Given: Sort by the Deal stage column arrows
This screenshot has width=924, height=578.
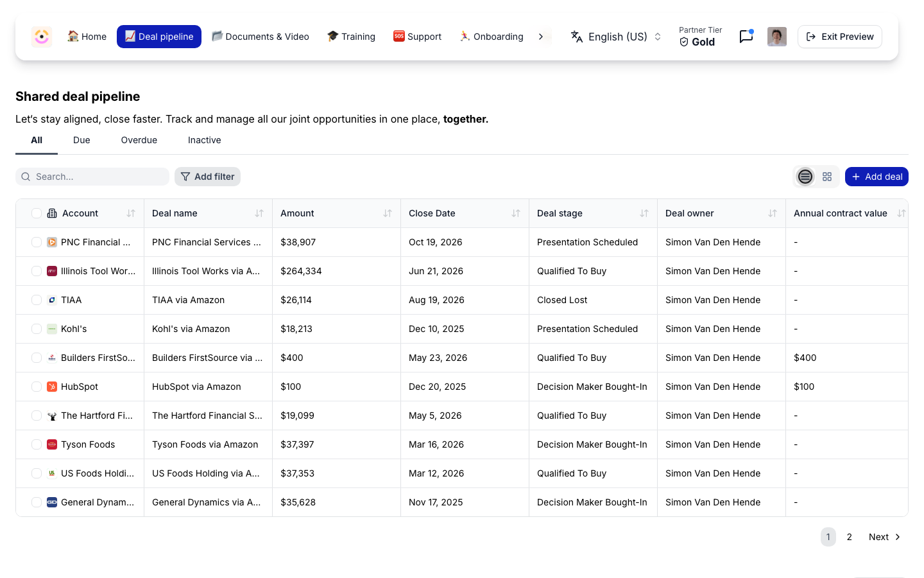Looking at the screenshot, I should click(x=644, y=213).
